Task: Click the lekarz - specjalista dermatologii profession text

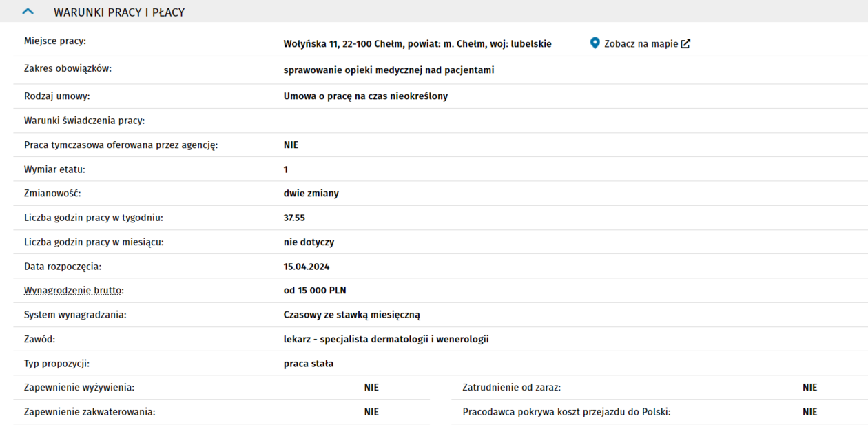Action: click(386, 339)
